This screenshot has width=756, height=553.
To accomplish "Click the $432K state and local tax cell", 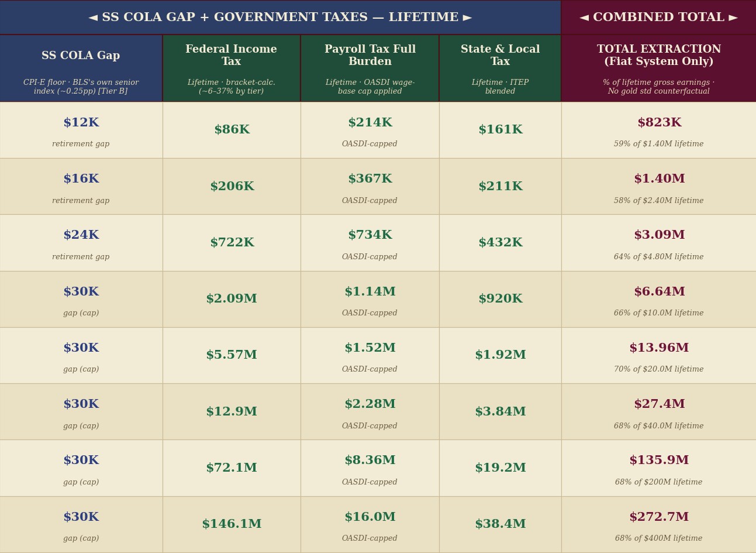I will [x=500, y=243].
